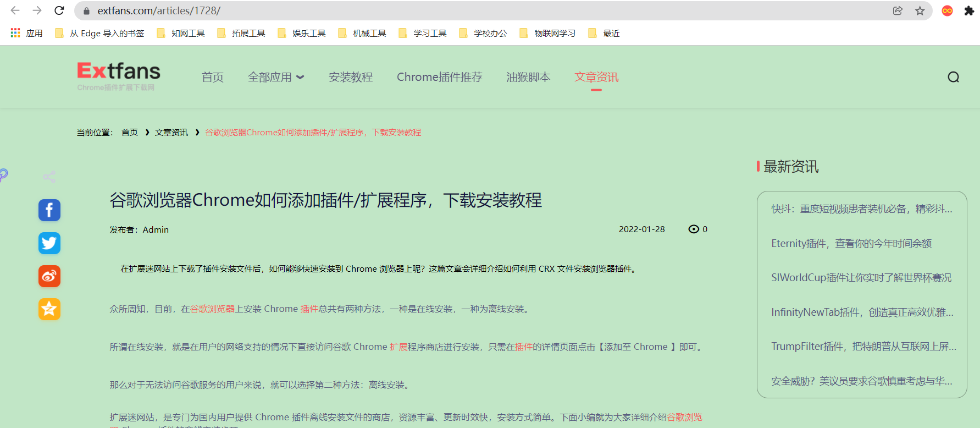Click the gray share icon above Facebook
This screenshot has width=980, height=428.
pyautogui.click(x=49, y=177)
